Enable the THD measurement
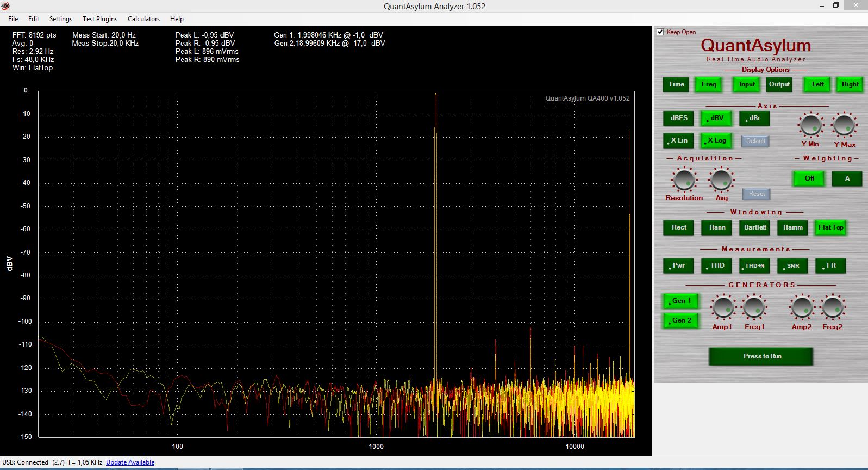 (x=717, y=265)
